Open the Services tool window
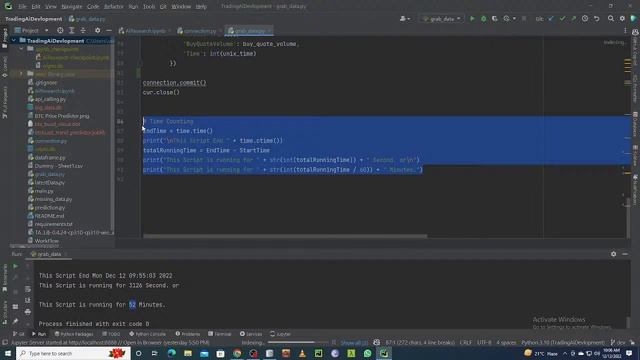 click(251, 334)
